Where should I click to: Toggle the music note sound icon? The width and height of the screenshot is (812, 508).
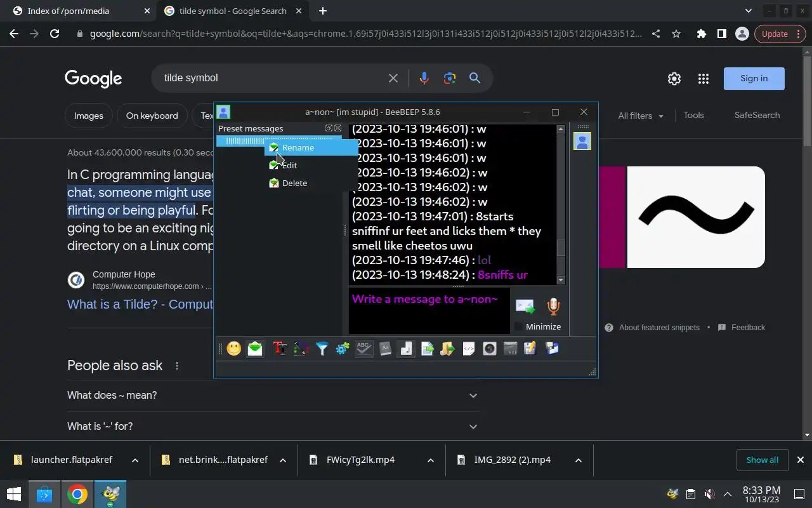point(406,349)
